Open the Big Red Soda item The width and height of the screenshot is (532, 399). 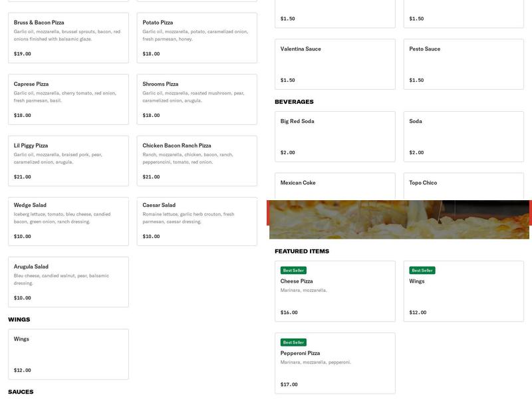pyautogui.click(x=334, y=136)
